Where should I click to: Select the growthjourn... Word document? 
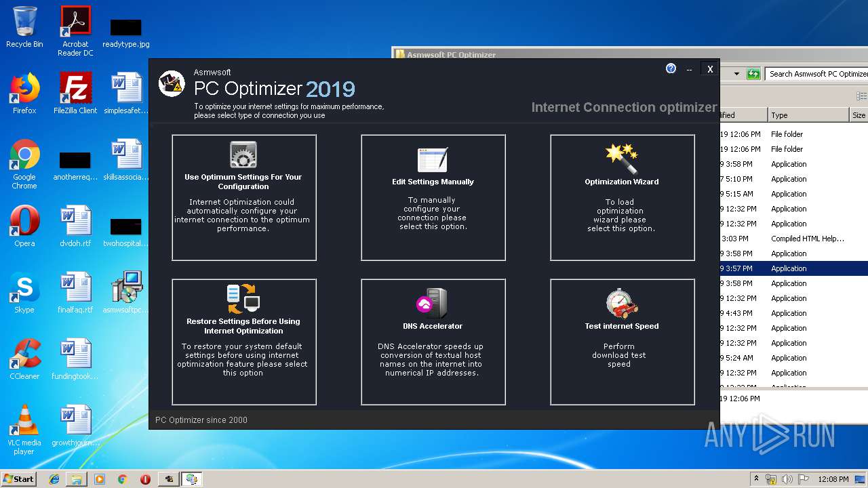click(x=75, y=426)
